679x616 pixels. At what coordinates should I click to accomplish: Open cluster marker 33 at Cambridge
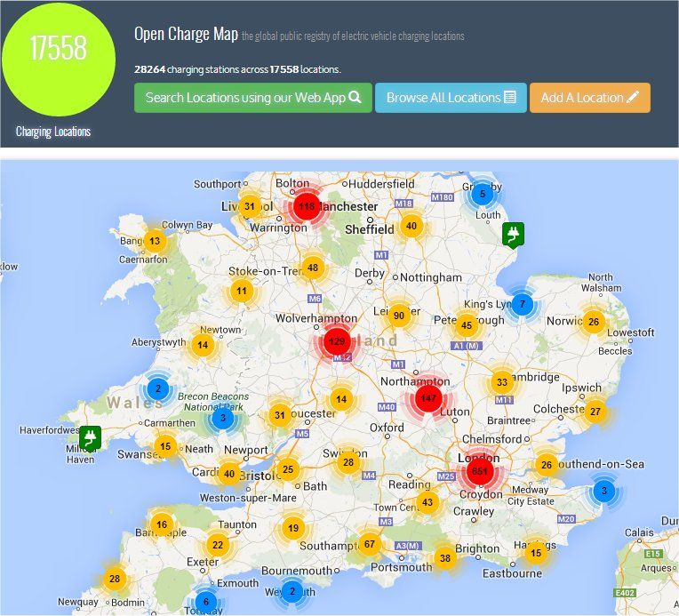click(x=502, y=382)
